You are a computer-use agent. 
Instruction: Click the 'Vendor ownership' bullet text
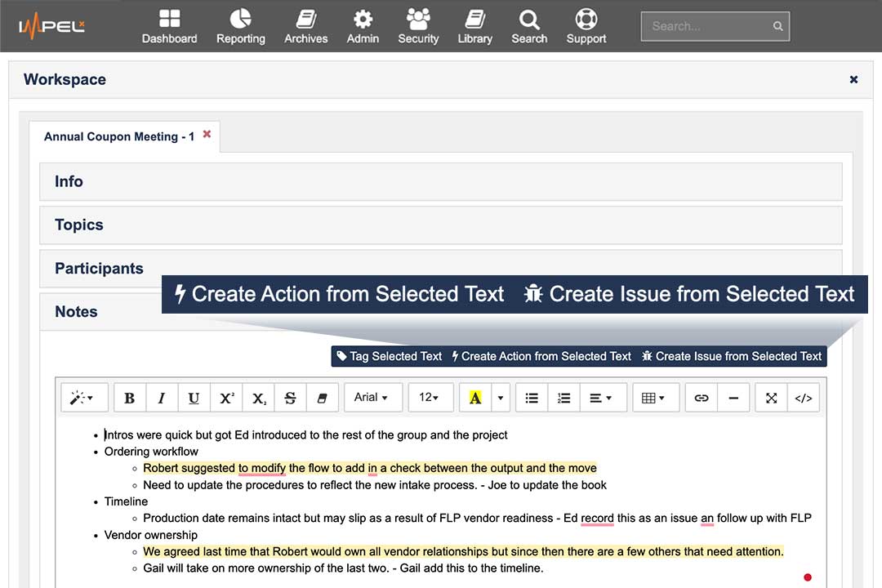151,535
